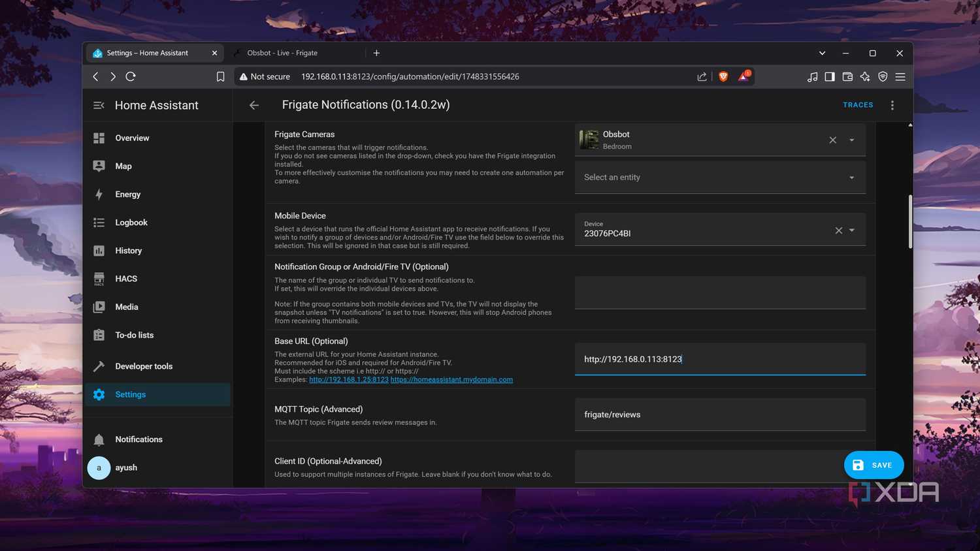This screenshot has height=551, width=980.
Task: Clear the 23076PC4BI mobile device
Action: pyautogui.click(x=839, y=230)
